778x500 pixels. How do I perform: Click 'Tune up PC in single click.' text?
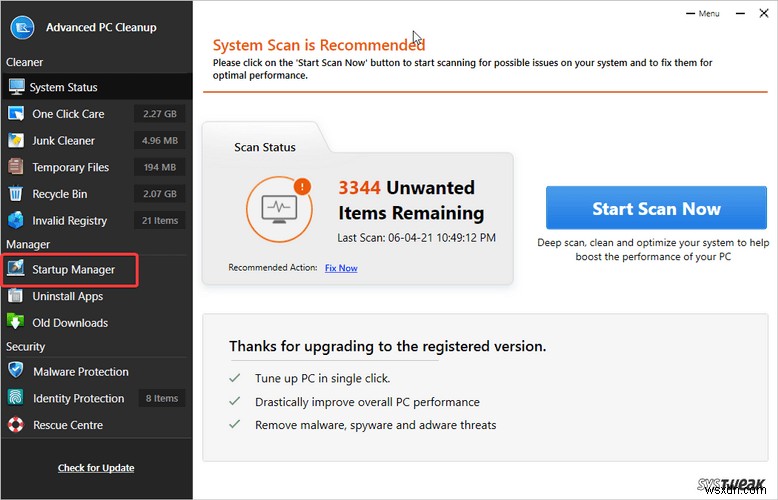pyautogui.click(x=323, y=378)
